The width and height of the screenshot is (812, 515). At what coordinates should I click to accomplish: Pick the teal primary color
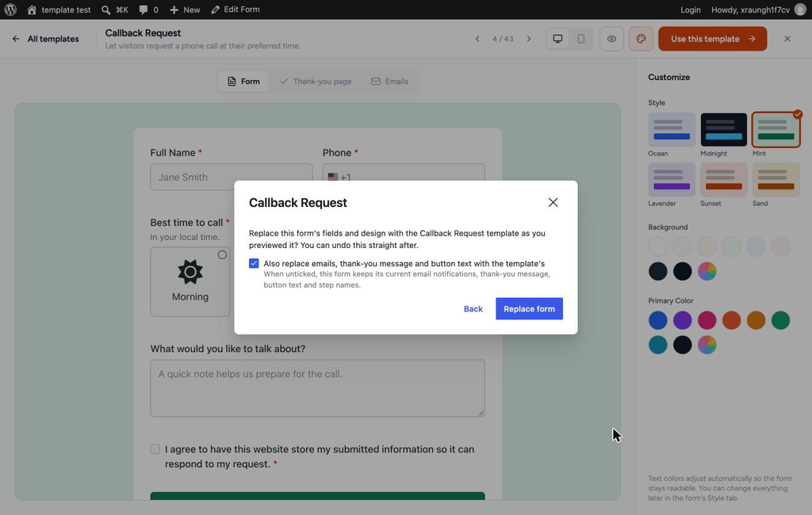658,345
